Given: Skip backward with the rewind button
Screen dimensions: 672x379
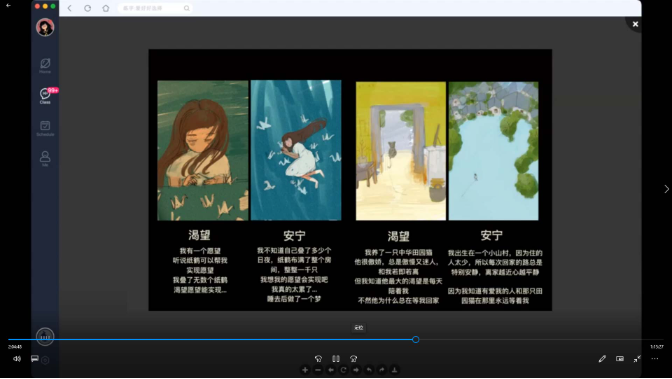Looking at the screenshot, I should [x=318, y=358].
